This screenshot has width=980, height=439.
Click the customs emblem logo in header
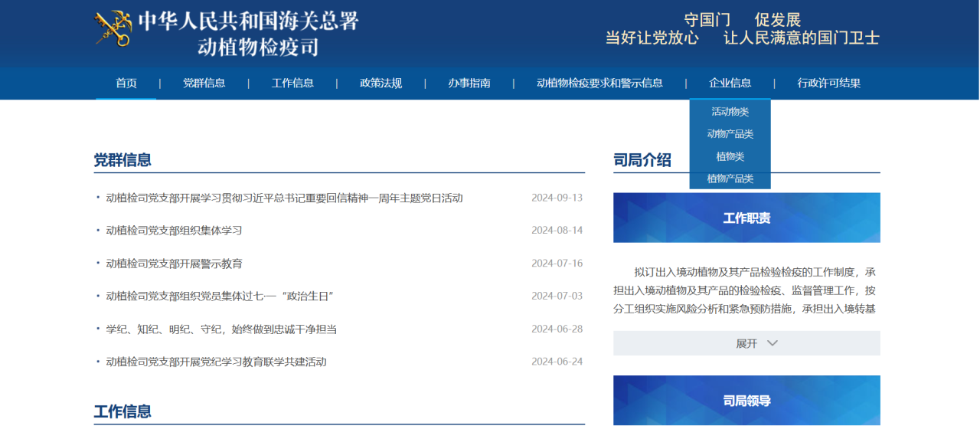tap(113, 30)
